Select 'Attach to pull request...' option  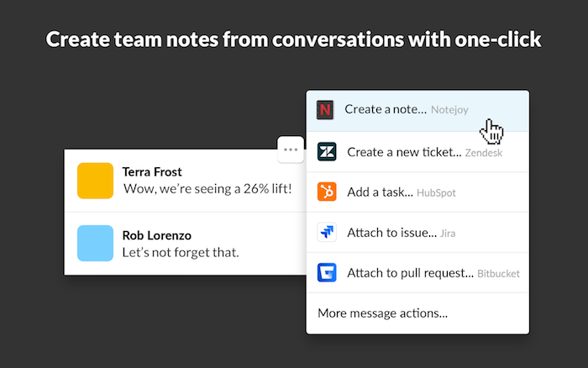pos(417,273)
